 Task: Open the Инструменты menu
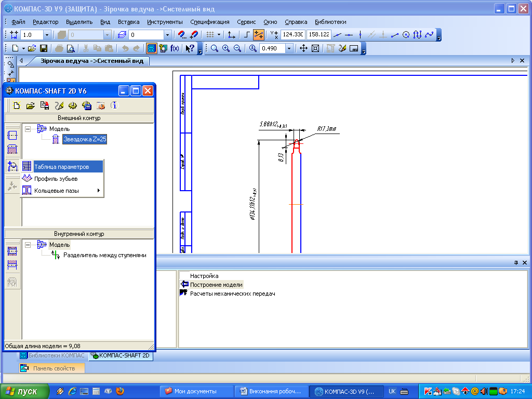[x=165, y=22]
